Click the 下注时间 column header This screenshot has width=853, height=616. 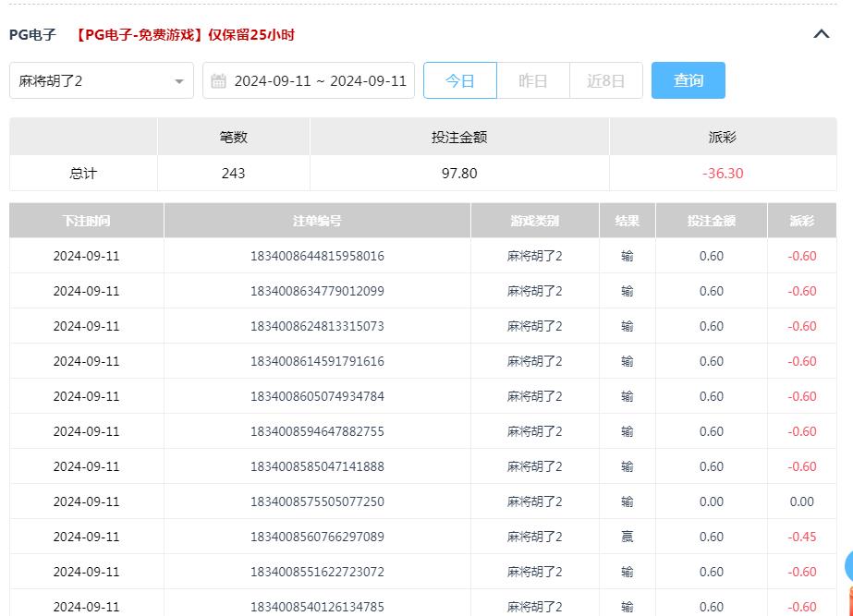[86, 220]
